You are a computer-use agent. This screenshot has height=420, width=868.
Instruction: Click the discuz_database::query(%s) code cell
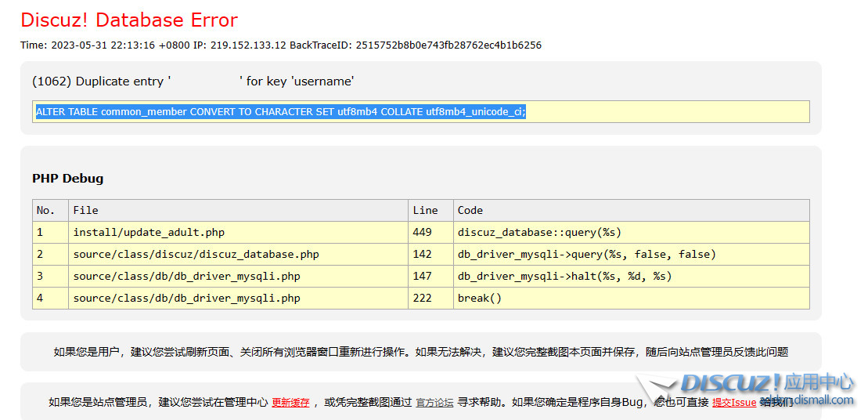click(631, 232)
